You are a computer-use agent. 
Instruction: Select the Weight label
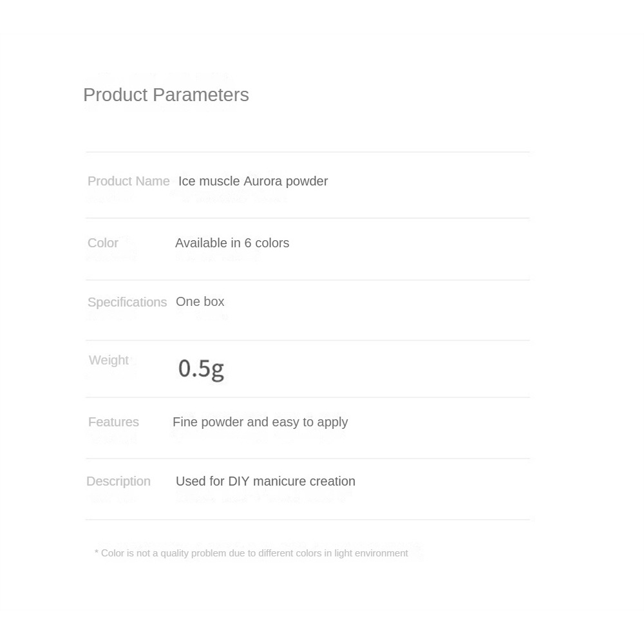click(x=108, y=361)
